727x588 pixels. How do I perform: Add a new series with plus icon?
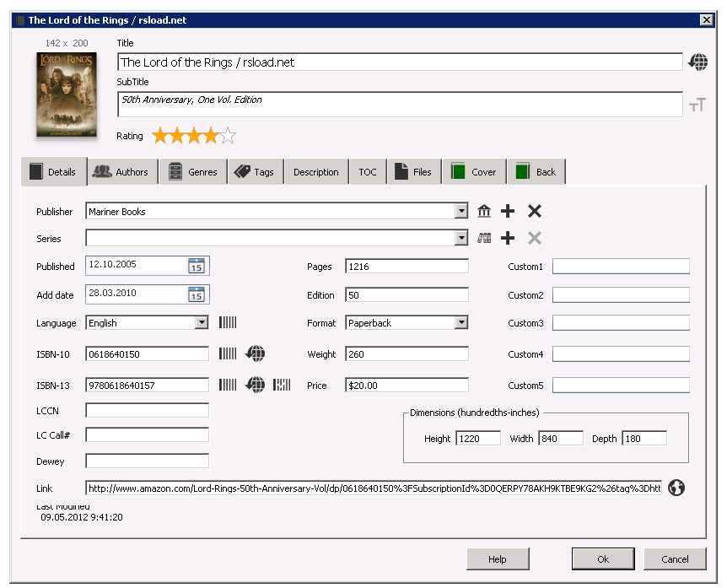[x=508, y=238]
